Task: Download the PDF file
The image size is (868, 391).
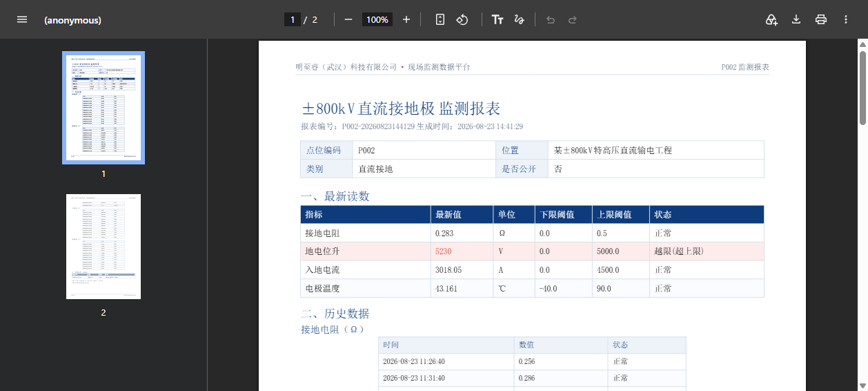Action: point(796,19)
